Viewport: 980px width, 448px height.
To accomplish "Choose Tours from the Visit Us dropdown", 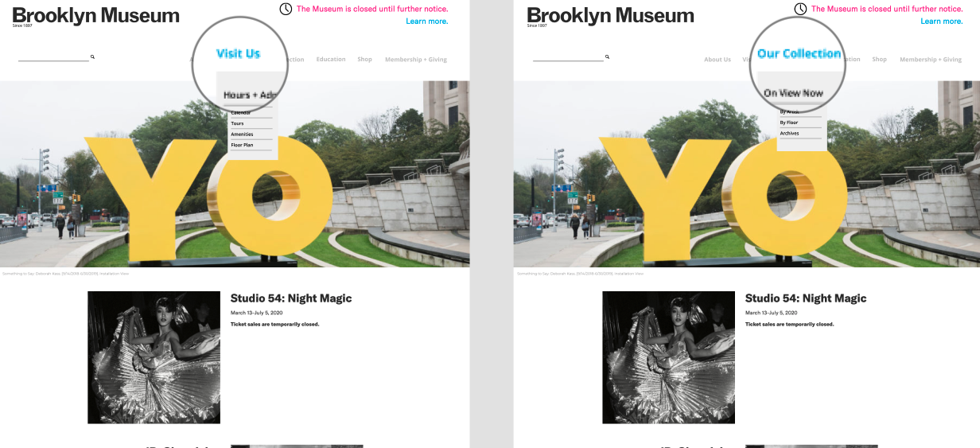I will click(237, 123).
